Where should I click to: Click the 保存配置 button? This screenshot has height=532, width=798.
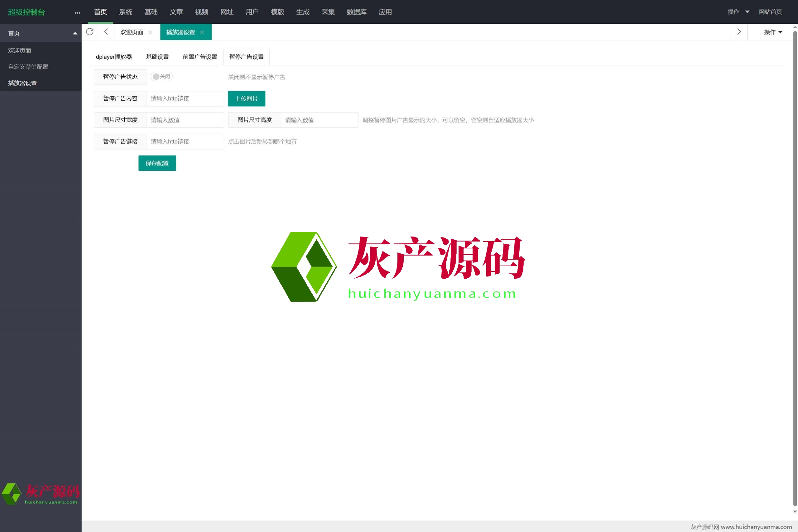point(157,163)
